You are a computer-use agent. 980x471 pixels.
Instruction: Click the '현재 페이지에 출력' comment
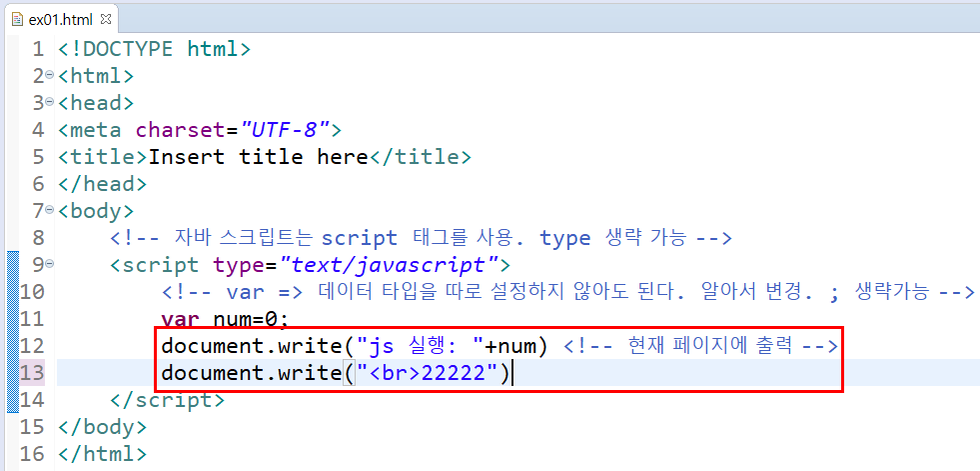(x=700, y=345)
